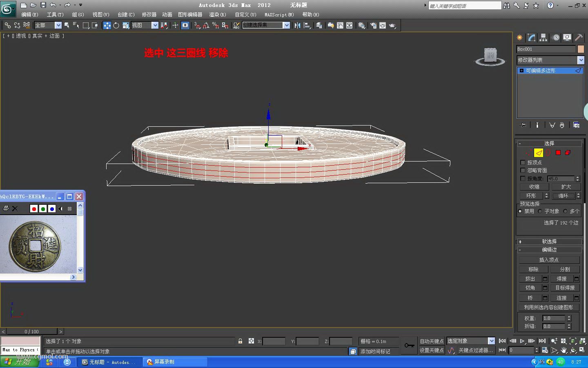Click the 循环 loop selection button

[x=563, y=196]
